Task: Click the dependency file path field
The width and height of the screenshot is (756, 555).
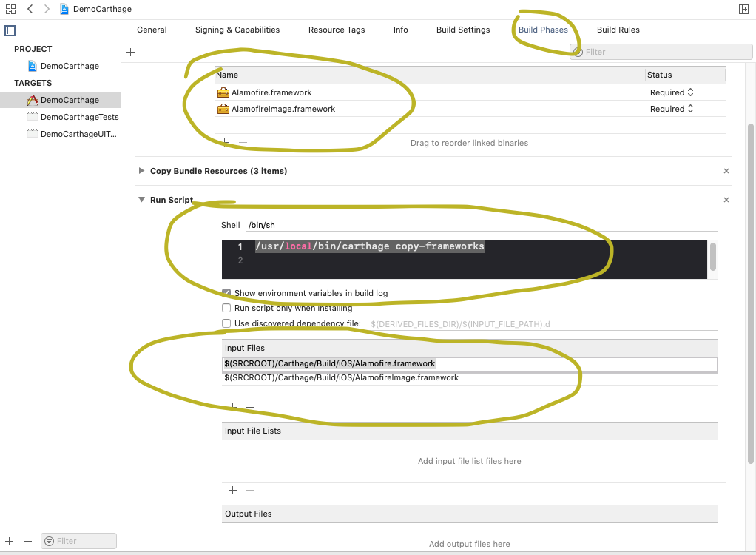Action: click(x=543, y=324)
